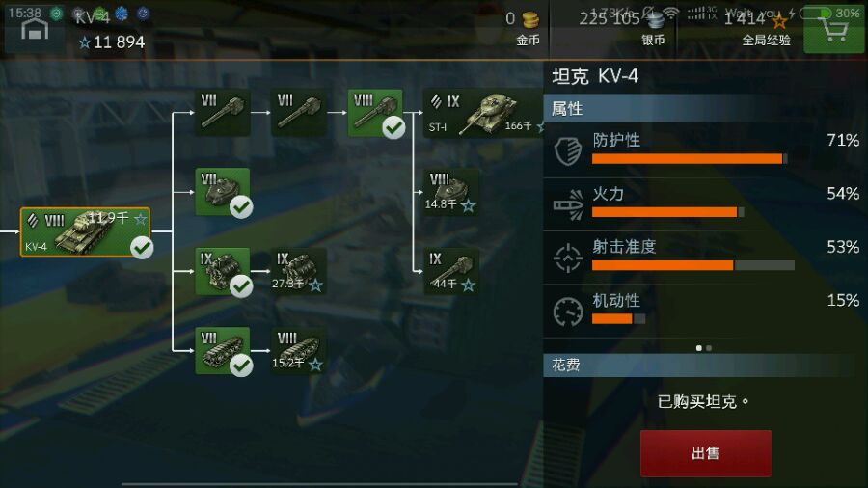Switch to the second attributes page dot
The image size is (868, 488).
[x=709, y=348]
